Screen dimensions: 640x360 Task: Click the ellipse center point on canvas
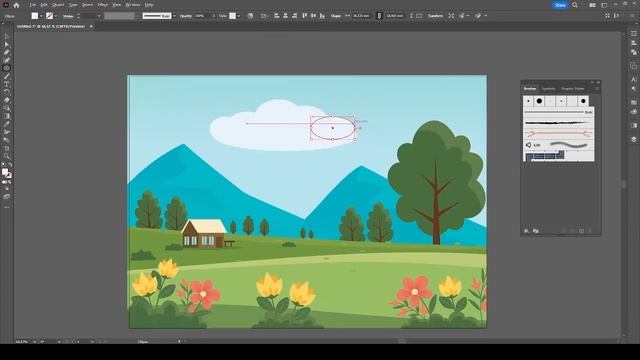(333, 128)
